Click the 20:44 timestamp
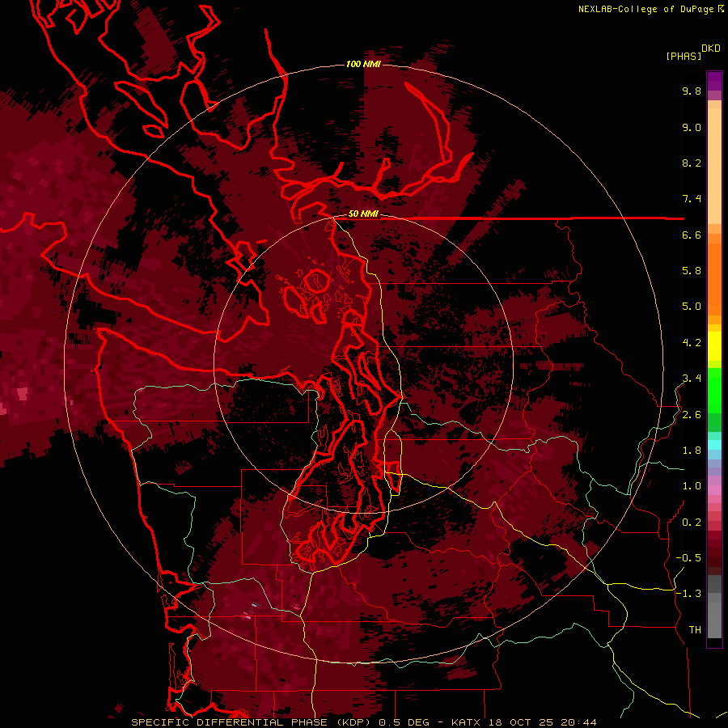 (578, 722)
